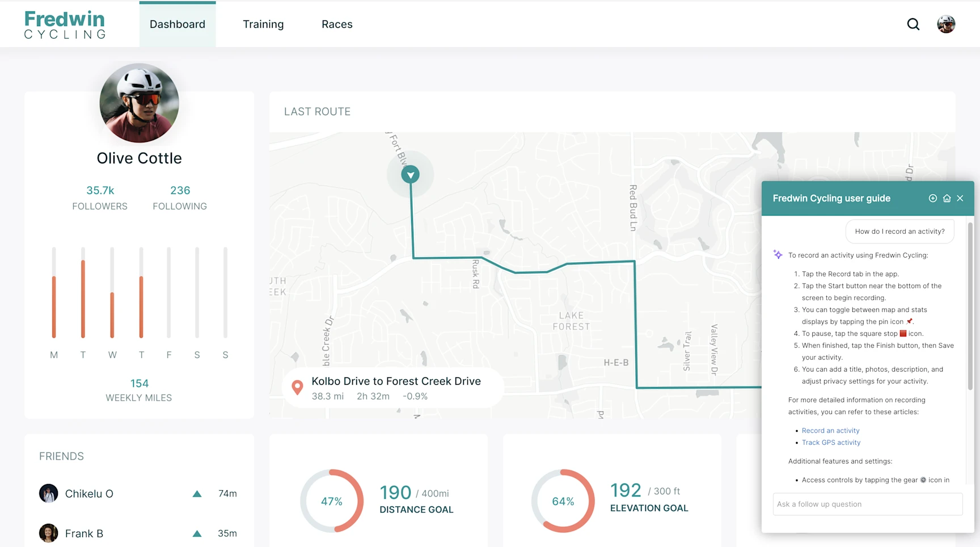Select route title Kolbo Drive to Forest Creek Drive
This screenshot has height=547, width=980.
pyautogui.click(x=396, y=381)
